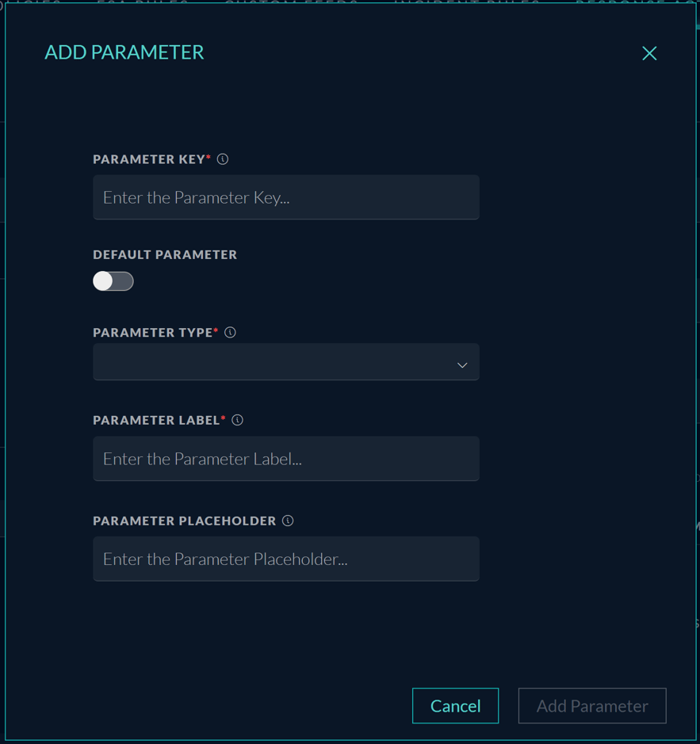The image size is (700, 744).
Task: Close the Add Parameter dialog
Action: point(649,53)
